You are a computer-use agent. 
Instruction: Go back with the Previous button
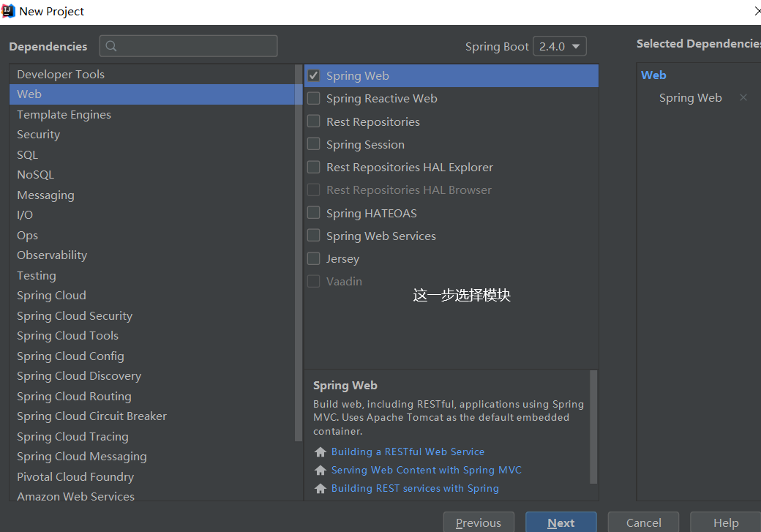coord(479,522)
